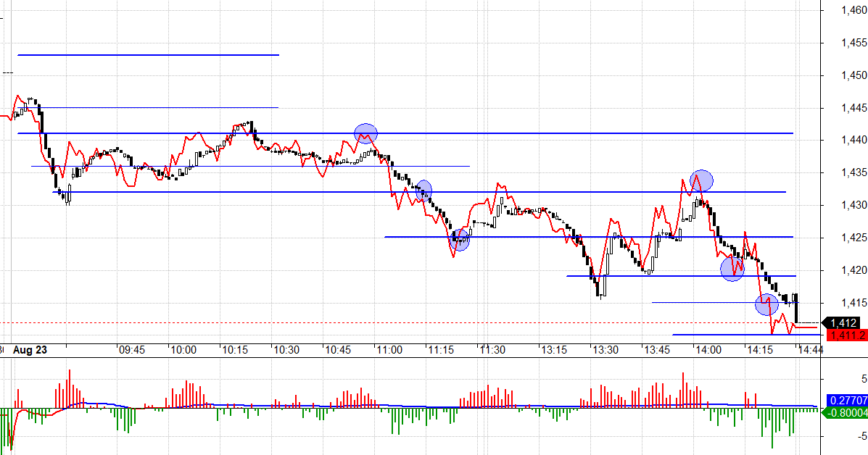Click the black 1,412 current price tag

(844, 322)
